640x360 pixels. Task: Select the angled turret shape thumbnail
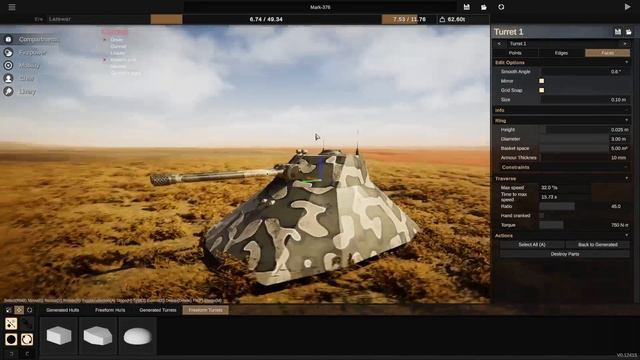pos(98,336)
